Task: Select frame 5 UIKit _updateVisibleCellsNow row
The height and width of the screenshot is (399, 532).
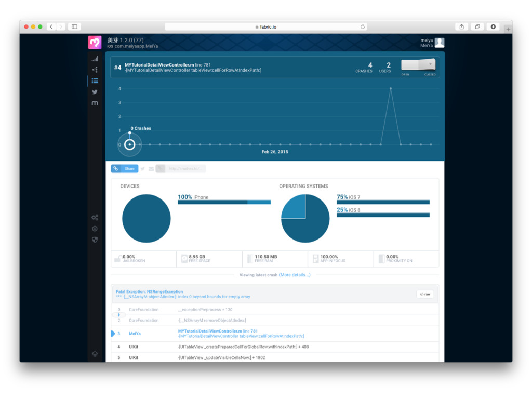Action: (x=275, y=357)
